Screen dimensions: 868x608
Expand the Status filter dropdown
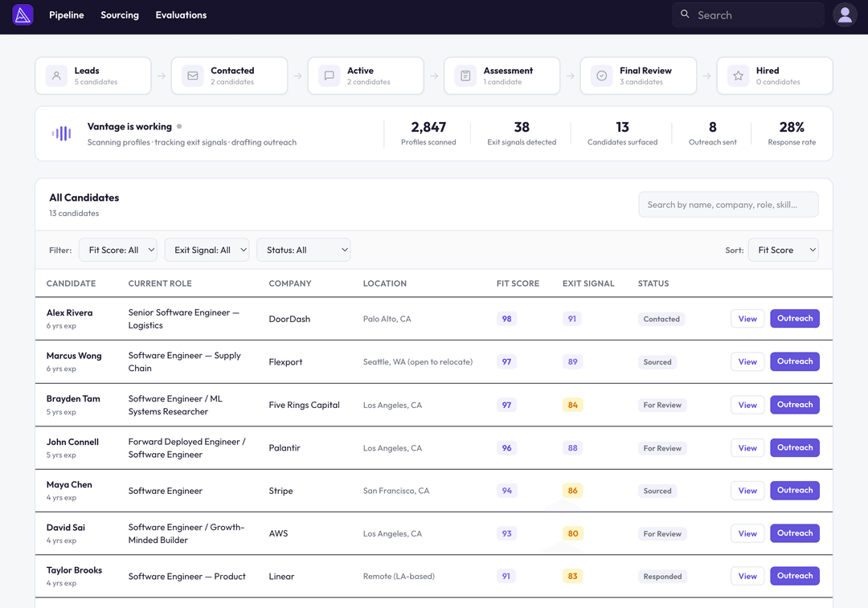click(303, 250)
